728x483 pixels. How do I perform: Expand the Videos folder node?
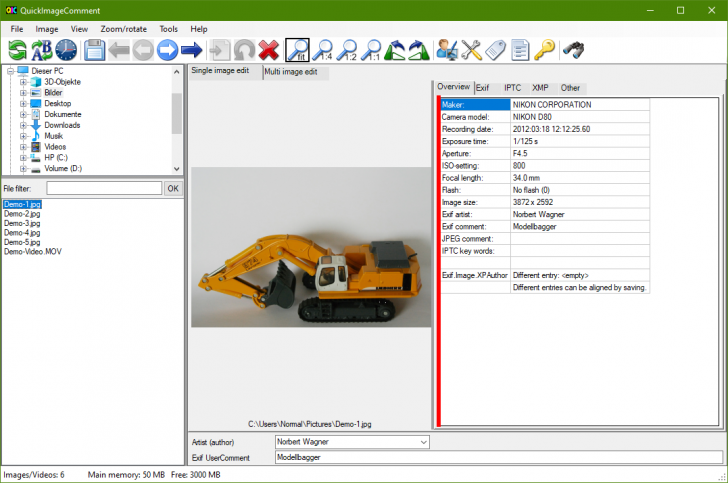[x=23, y=147]
